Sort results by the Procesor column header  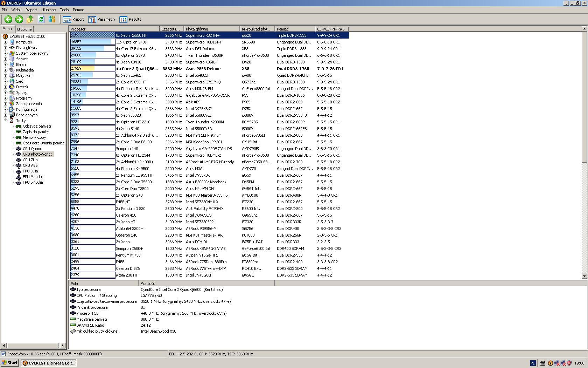[114, 29]
